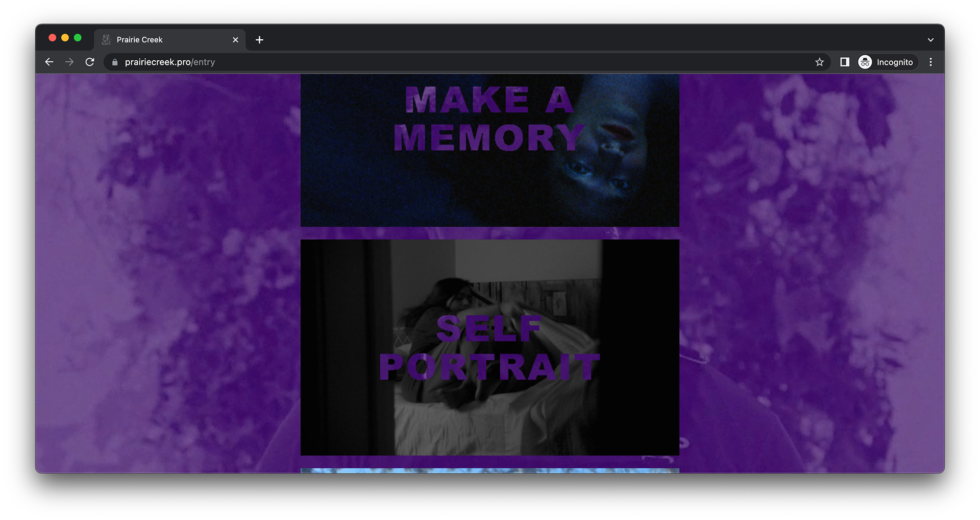Screen dimensions: 980x520
Task: Select the Prairie Creek tab
Action: coord(170,40)
